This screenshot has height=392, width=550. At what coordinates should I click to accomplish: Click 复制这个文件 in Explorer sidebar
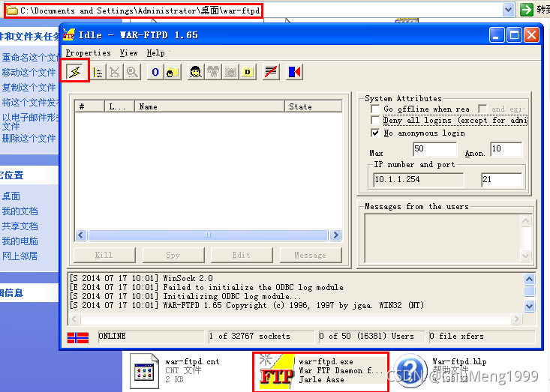29,87
